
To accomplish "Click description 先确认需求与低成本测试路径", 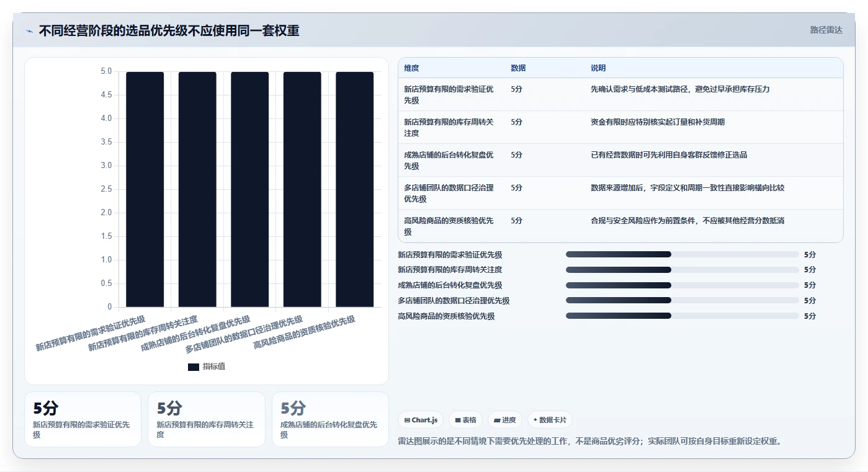I will click(x=680, y=89).
